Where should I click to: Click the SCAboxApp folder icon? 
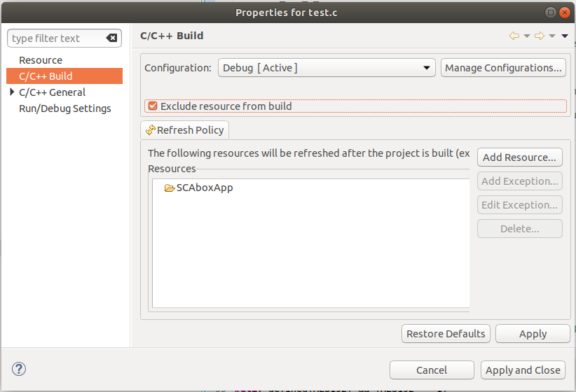pyautogui.click(x=169, y=188)
